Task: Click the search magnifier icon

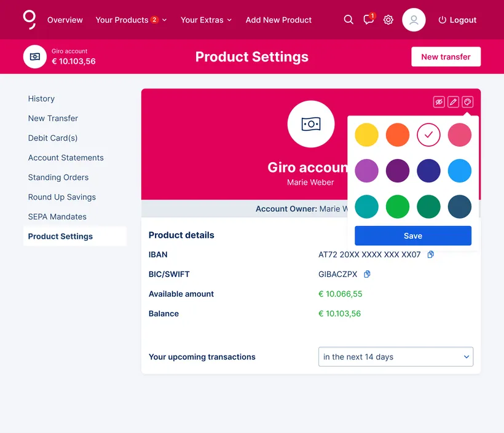Action: 348,20
